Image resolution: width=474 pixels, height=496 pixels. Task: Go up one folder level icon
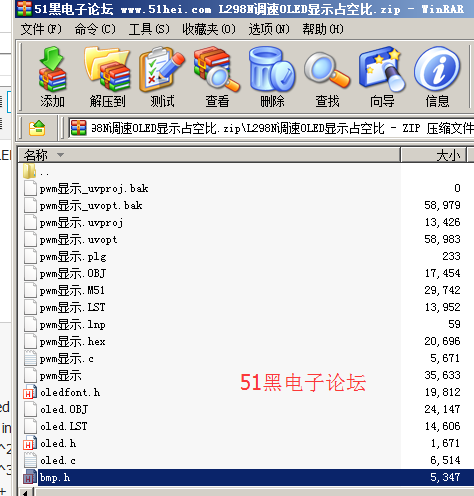[x=37, y=128]
